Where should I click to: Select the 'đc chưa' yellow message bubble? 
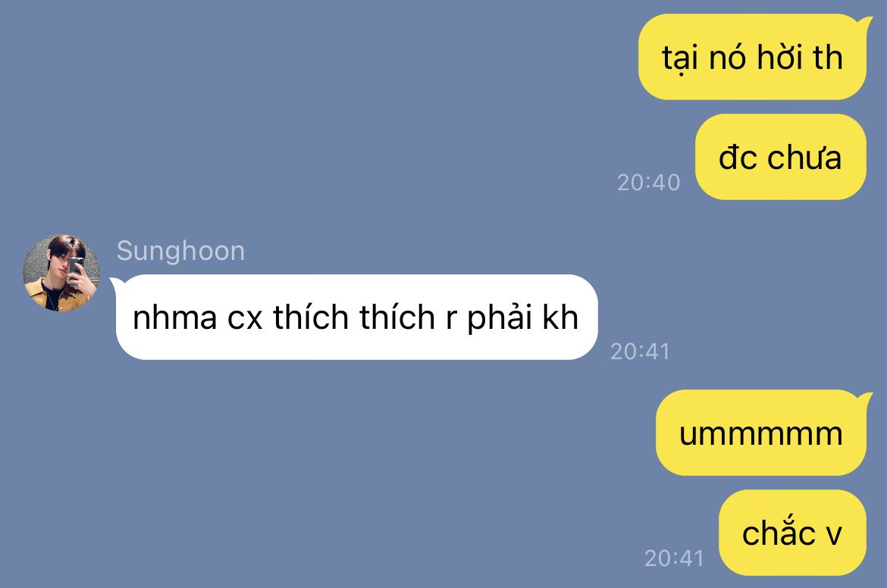point(781,157)
